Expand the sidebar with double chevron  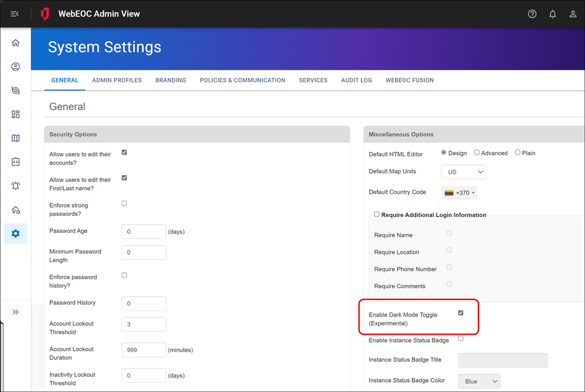[x=16, y=312]
